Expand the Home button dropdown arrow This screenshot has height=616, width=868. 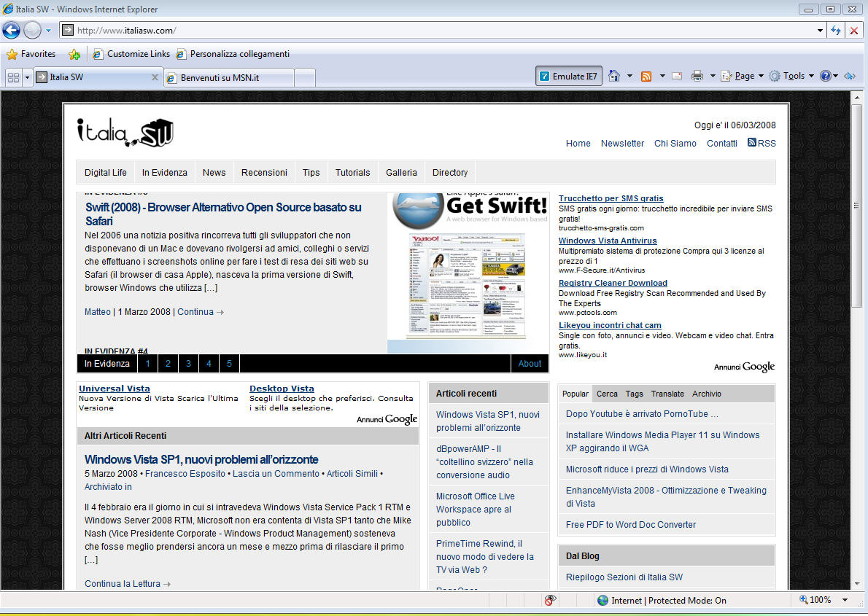[629, 77]
